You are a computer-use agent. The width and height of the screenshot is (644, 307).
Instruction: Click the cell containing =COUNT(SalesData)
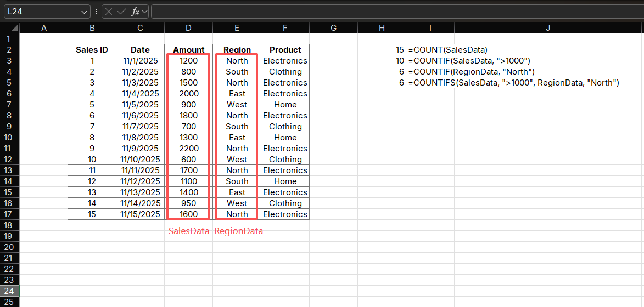(x=447, y=50)
